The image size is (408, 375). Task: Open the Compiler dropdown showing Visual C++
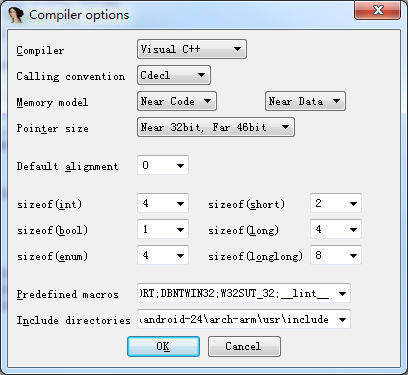(x=192, y=49)
